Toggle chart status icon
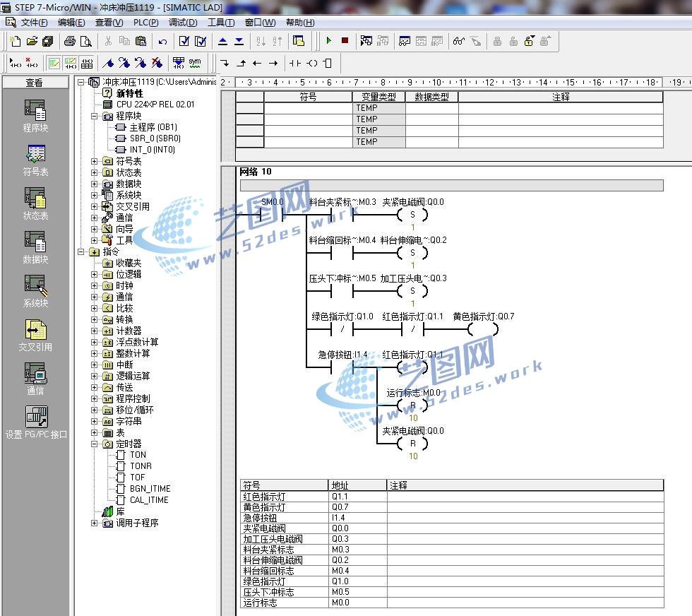Screen dimensions: 692x616 (404, 41)
